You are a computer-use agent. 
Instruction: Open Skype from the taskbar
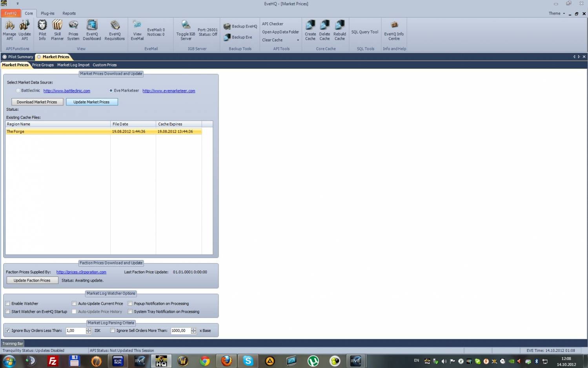(x=248, y=361)
